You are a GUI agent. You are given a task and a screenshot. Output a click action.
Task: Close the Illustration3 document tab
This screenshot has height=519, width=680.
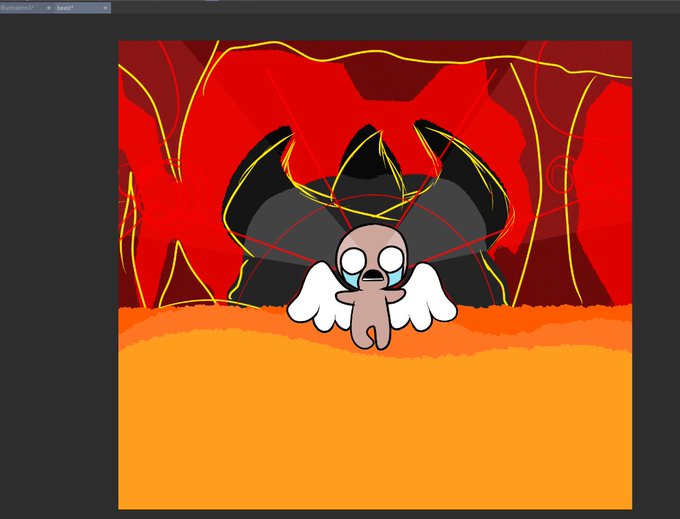pos(49,8)
